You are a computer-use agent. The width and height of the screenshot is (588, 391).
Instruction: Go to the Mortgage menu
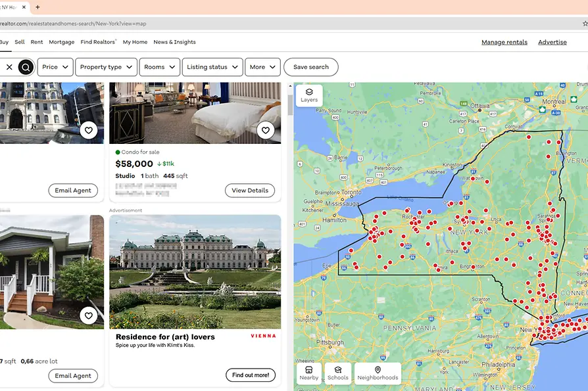click(62, 42)
